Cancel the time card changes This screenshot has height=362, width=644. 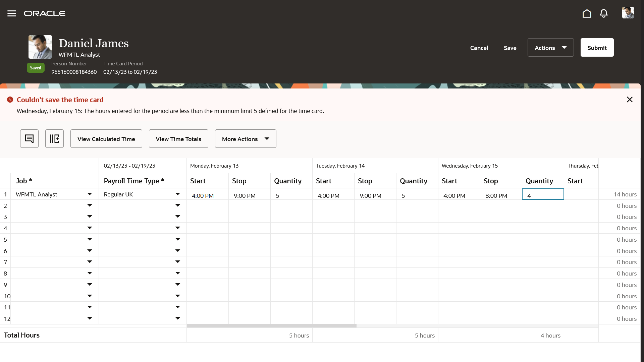click(479, 48)
